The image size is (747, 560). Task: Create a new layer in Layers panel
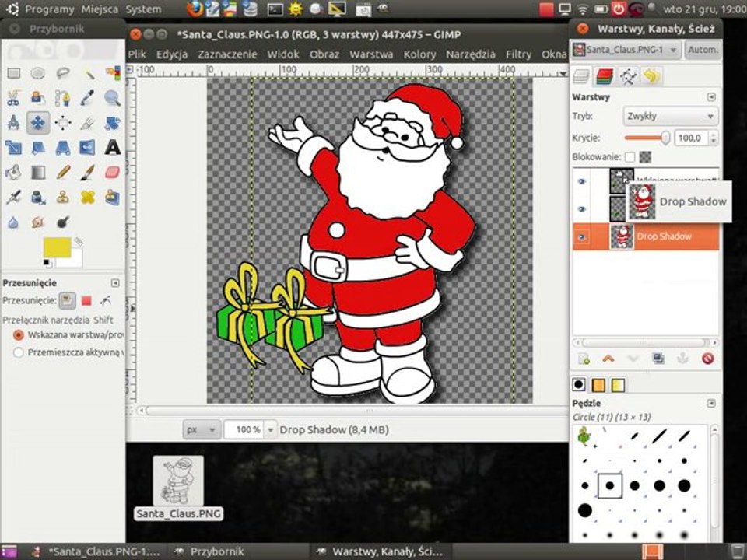584,359
